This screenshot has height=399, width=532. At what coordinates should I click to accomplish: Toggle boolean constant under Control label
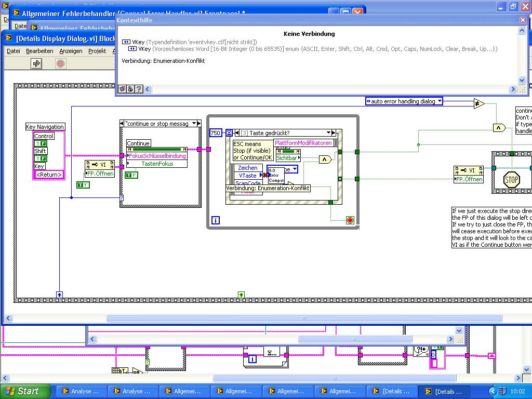click(41, 143)
